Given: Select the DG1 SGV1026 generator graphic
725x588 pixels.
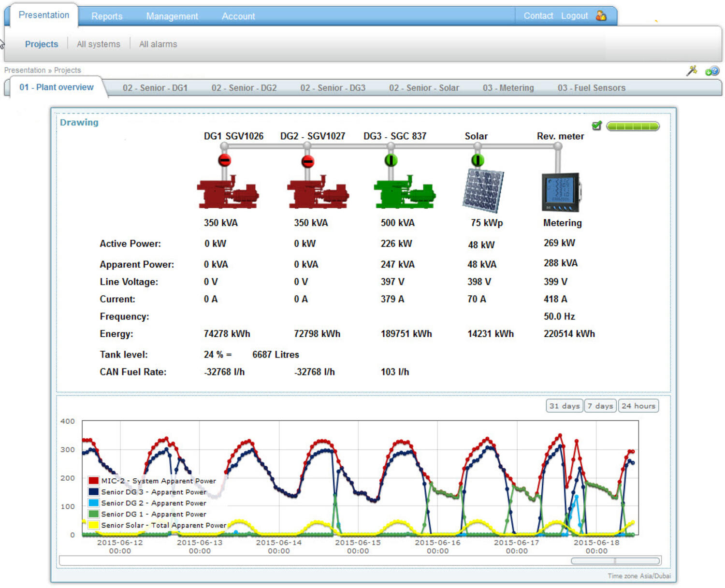Looking at the screenshot, I should 227,192.
